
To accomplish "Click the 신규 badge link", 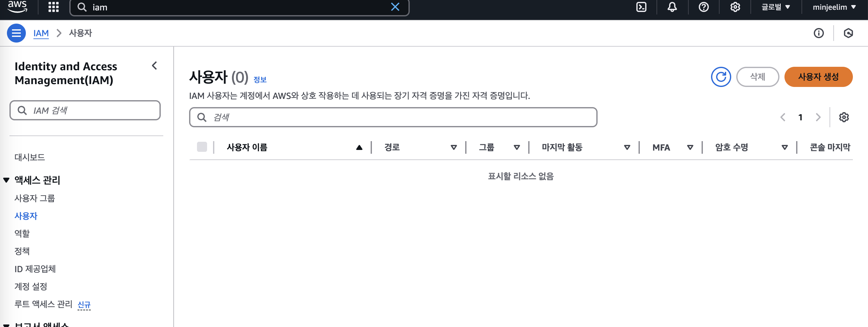I will tap(84, 305).
